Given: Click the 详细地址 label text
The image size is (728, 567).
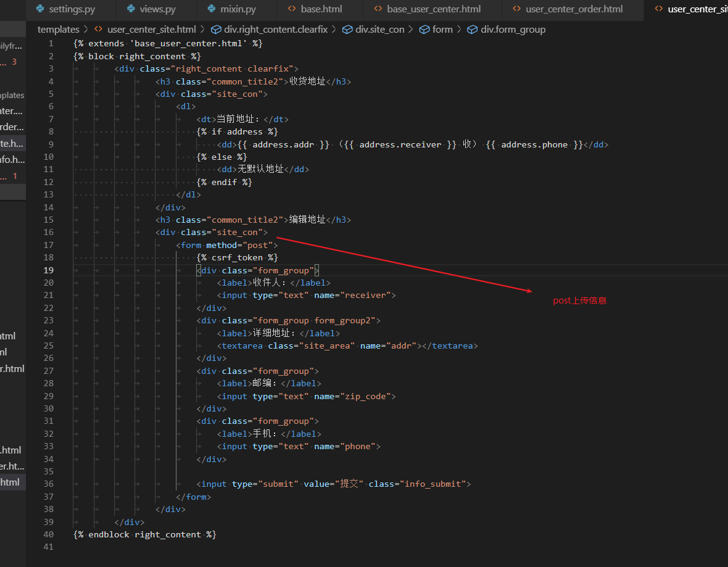Looking at the screenshot, I should tap(271, 333).
